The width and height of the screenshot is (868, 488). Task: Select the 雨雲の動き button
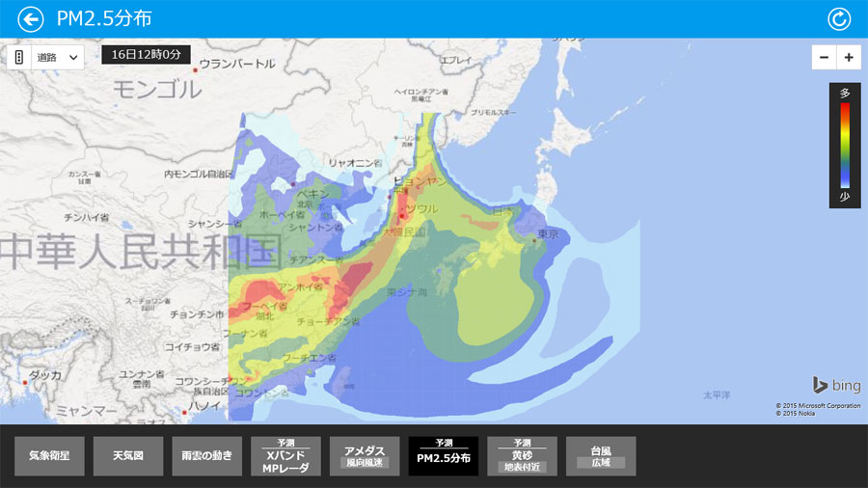coord(207,456)
